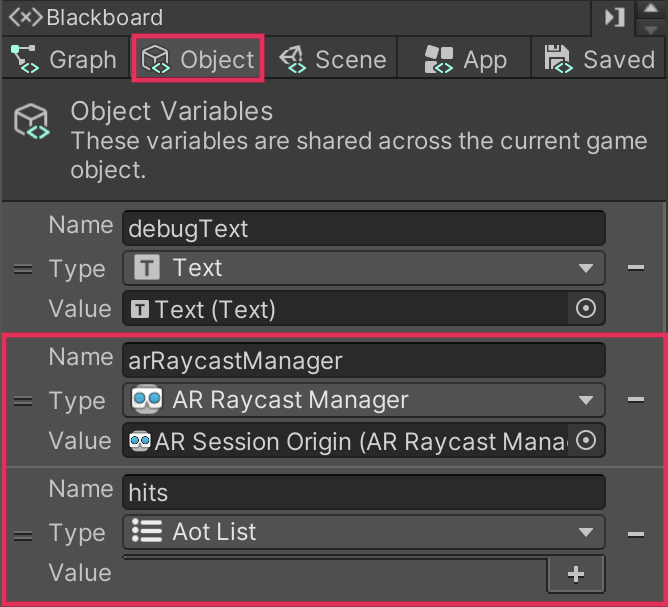Click the debugText name field

tap(364, 228)
